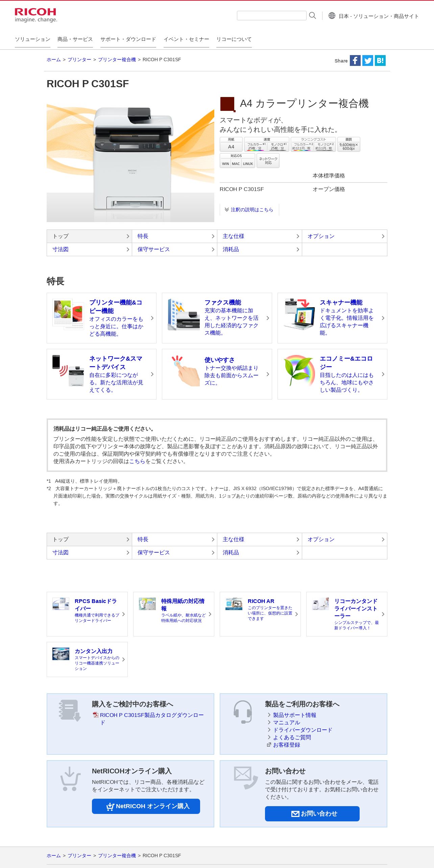Click the dark red square beside A4 heading
The height and width of the screenshot is (868, 434).
click(x=227, y=104)
